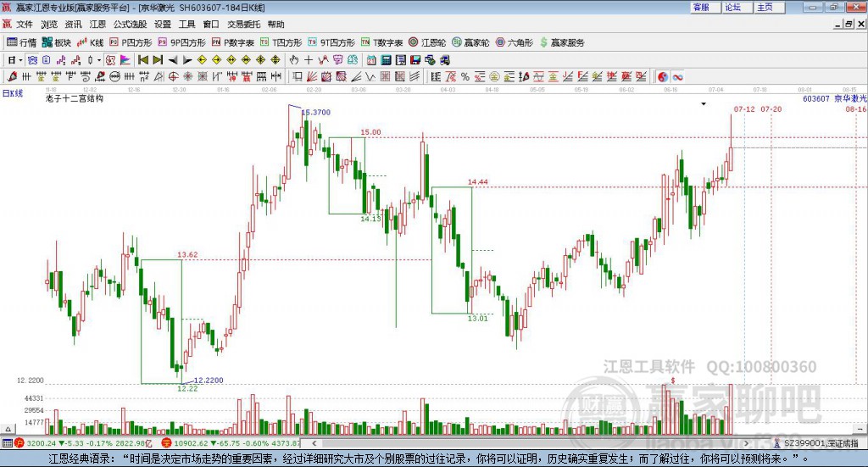Select the crosshair plus cursor tool
This screenshot has width=868, height=467.
coord(308,60)
